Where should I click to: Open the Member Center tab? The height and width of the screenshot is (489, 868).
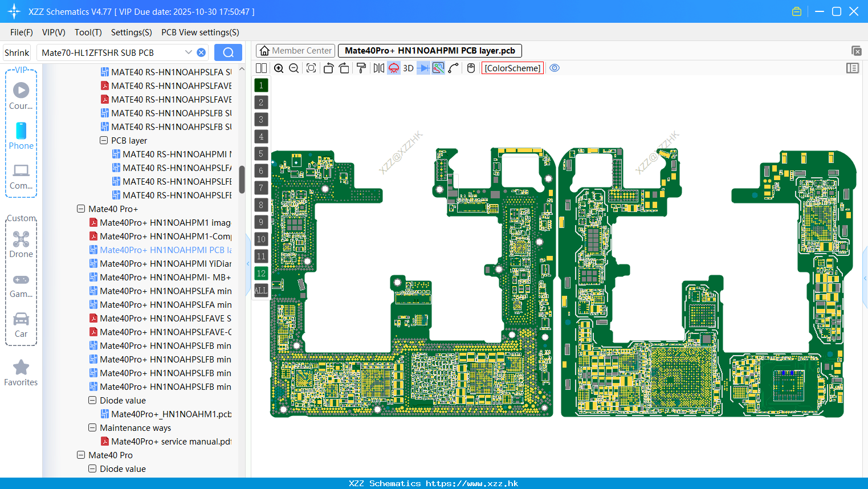tap(296, 51)
